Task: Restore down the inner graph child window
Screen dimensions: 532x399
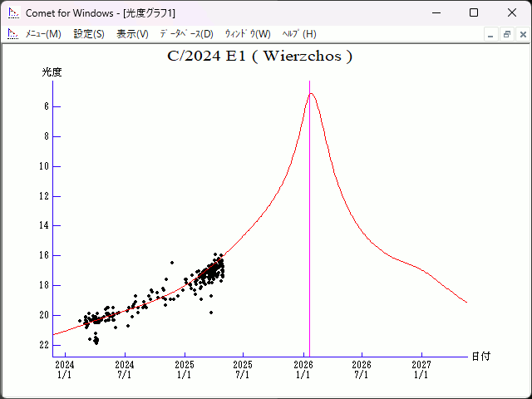Action: click(506, 34)
